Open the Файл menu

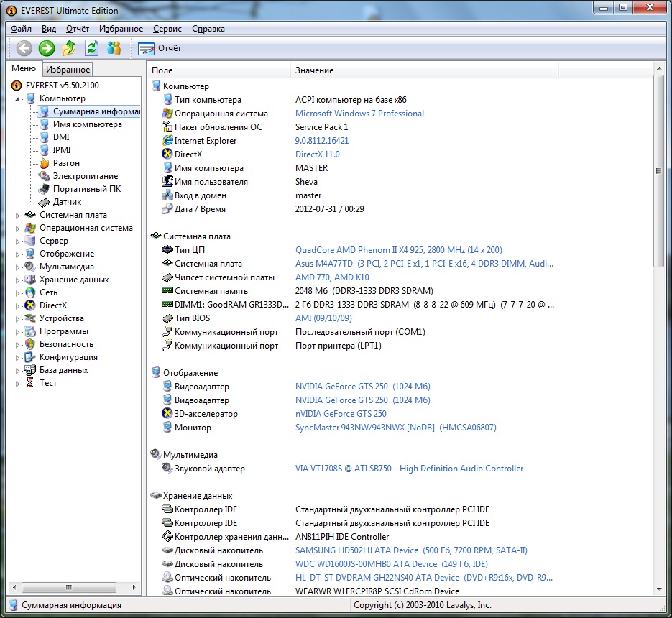pyautogui.click(x=21, y=29)
